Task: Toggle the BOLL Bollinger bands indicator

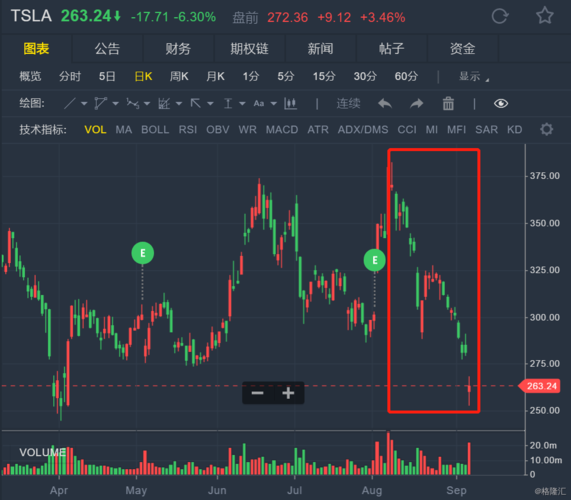Action: click(x=155, y=130)
